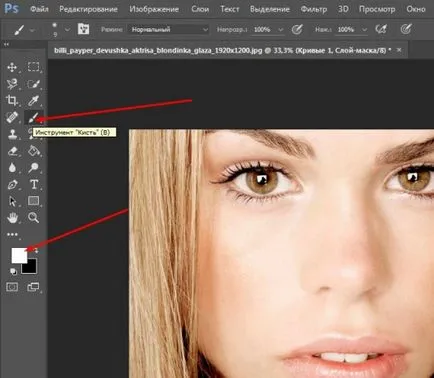Select the Brush tool in the toolbox
The height and width of the screenshot is (378, 434).
[33, 118]
